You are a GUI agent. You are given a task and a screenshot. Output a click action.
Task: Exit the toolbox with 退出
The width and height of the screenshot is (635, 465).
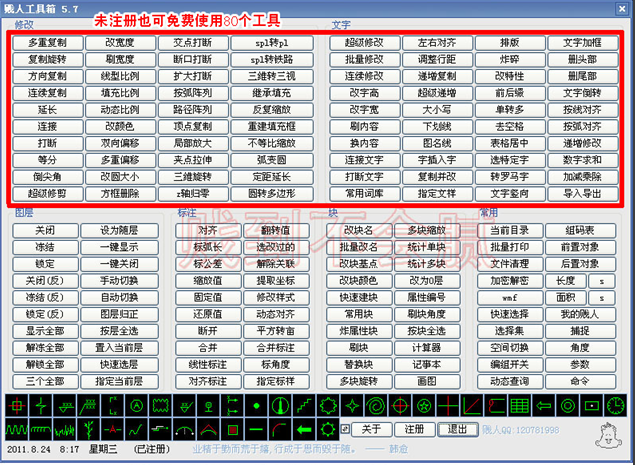tap(458, 429)
